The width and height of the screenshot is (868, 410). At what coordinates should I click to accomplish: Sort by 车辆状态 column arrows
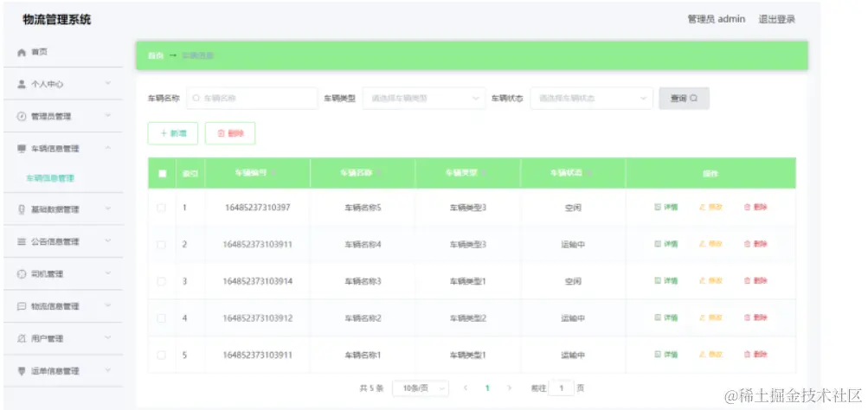(589, 173)
